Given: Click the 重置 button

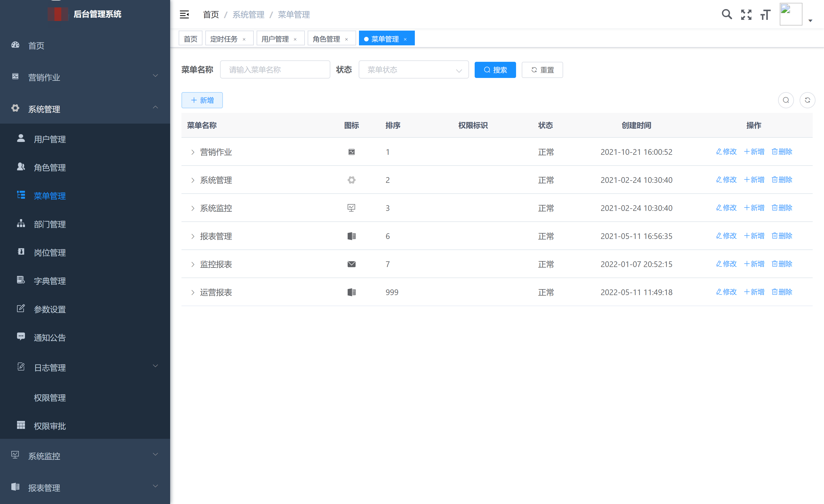Looking at the screenshot, I should coord(542,69).
